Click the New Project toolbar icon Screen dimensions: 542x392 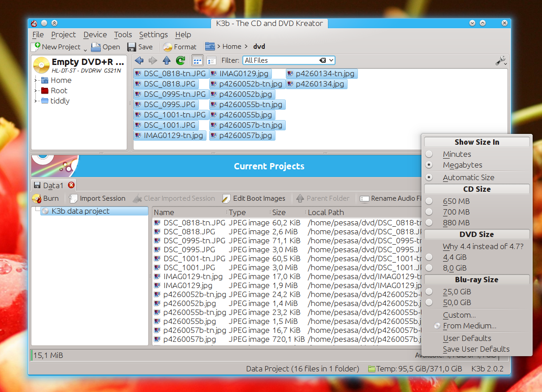(x=36, y=47)
